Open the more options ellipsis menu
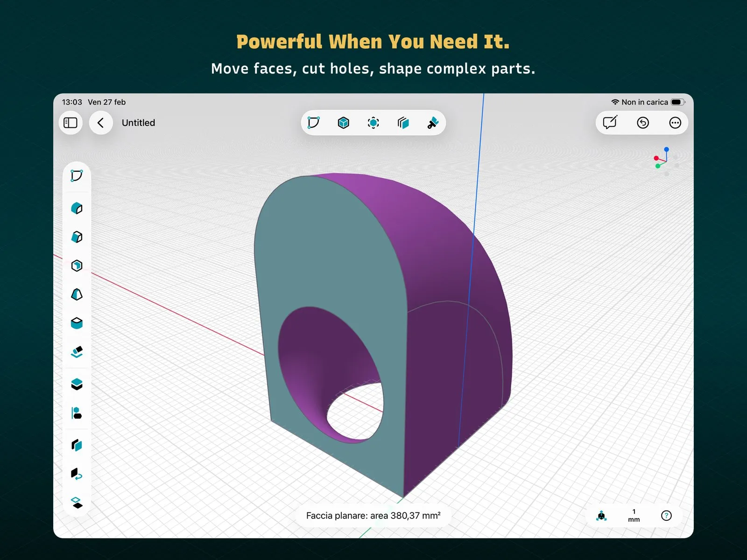 point(675,123)
